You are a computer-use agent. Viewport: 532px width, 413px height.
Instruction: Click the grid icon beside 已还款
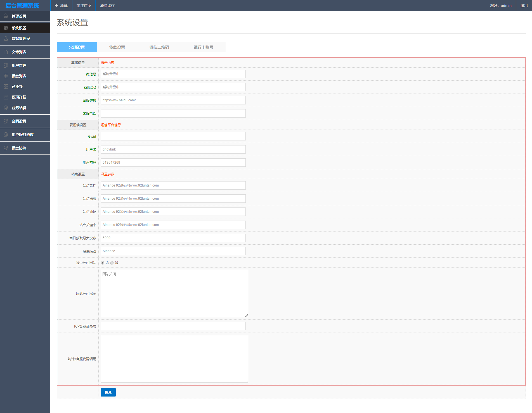click(x=6, y=87)
